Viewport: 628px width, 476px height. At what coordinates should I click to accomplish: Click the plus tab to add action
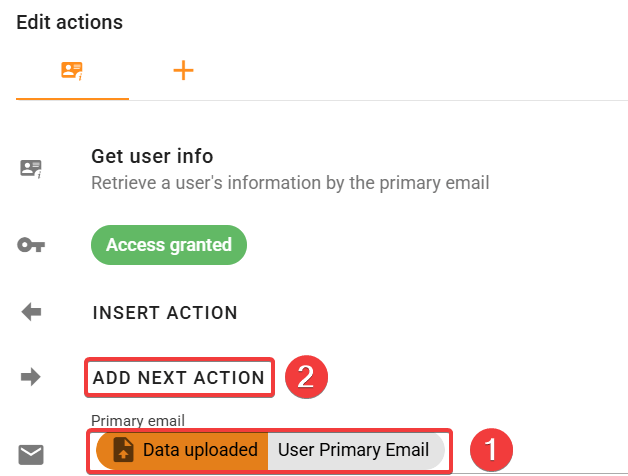(183, 70)
